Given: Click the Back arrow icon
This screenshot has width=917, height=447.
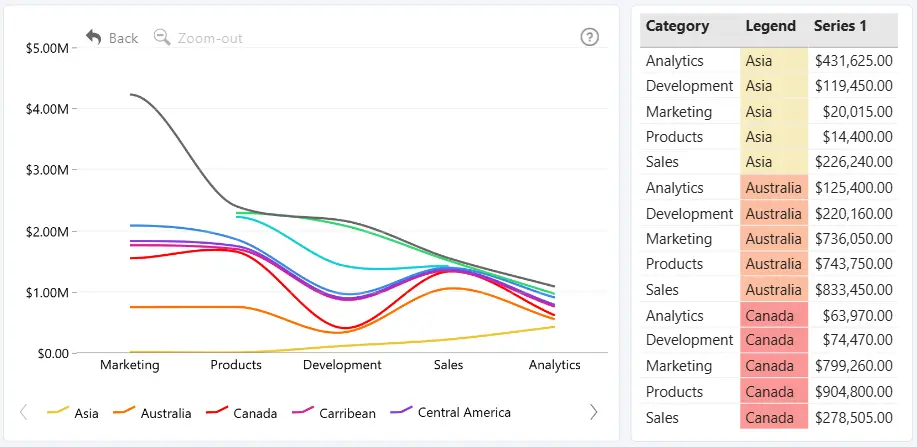Looking at the screenshot, I should click(x=94, y=37).
